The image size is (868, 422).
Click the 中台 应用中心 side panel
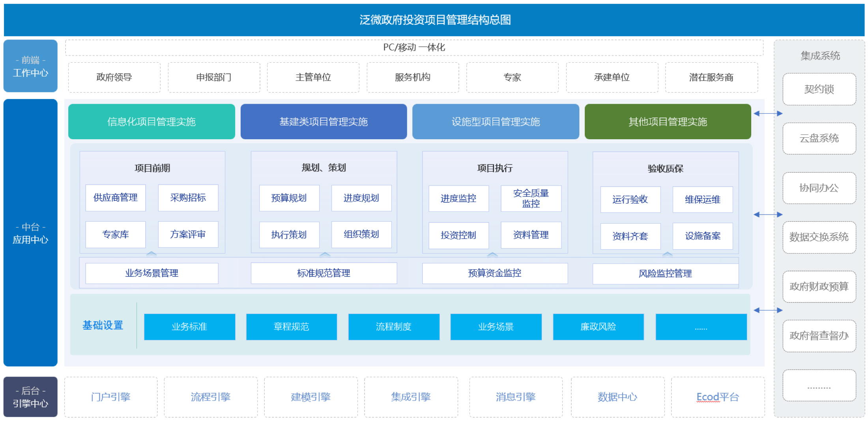[30, 233]
